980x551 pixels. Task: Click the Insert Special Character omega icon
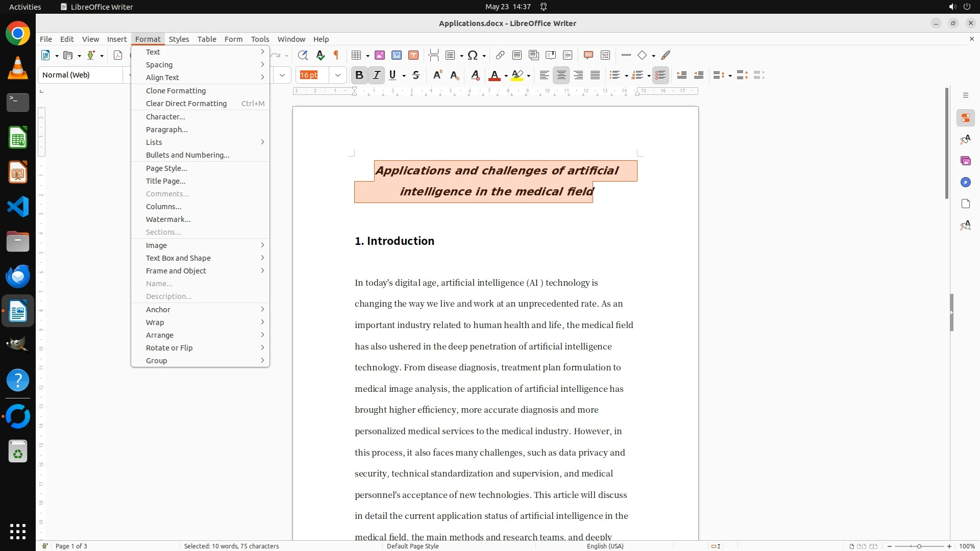pos(473,55)
